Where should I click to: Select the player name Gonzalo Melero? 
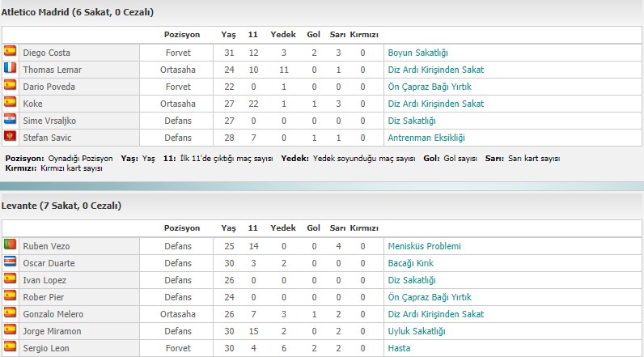[x=53, y=314]
